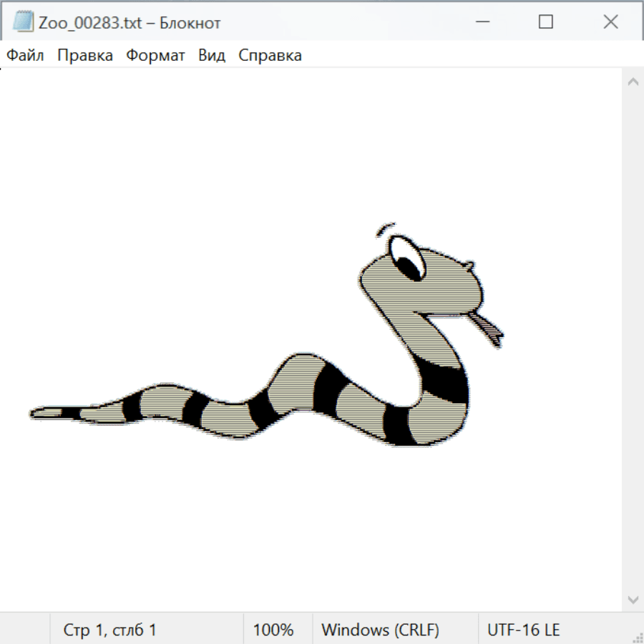The width and height of the screenshot is (644, 644).
Task: Open the Правка menu
Action: (x=85, y=56)
